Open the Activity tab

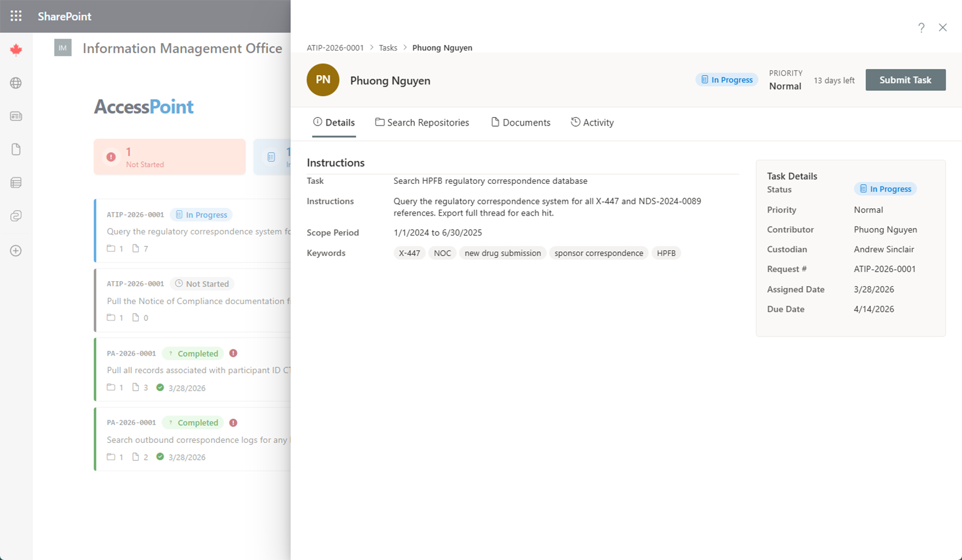pos(592,122)
